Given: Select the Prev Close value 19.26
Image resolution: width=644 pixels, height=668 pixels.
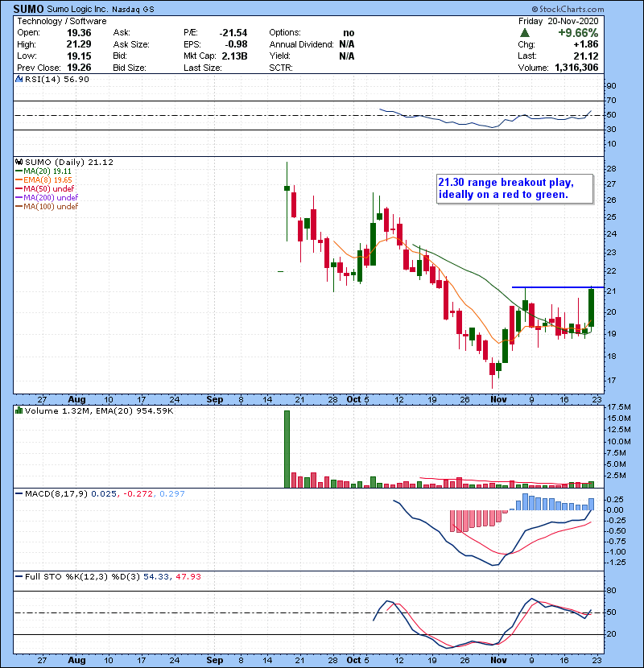Looking at the screenshot, I should click(79, 68).
